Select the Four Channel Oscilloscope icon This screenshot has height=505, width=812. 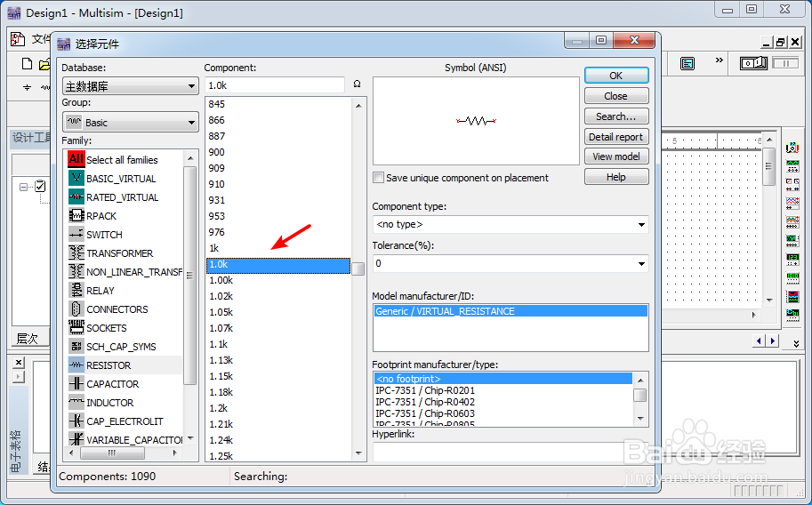pyautogui.click(x=792, y=221)
